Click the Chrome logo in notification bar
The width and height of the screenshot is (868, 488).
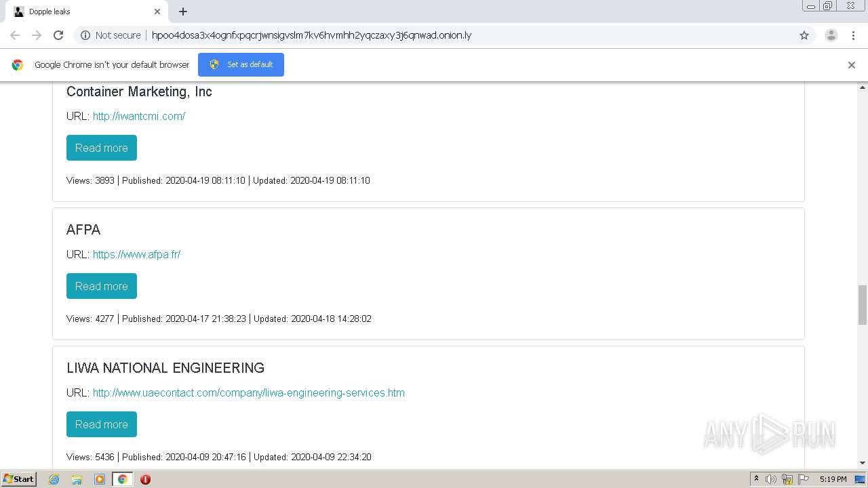(x=18, y=65)
